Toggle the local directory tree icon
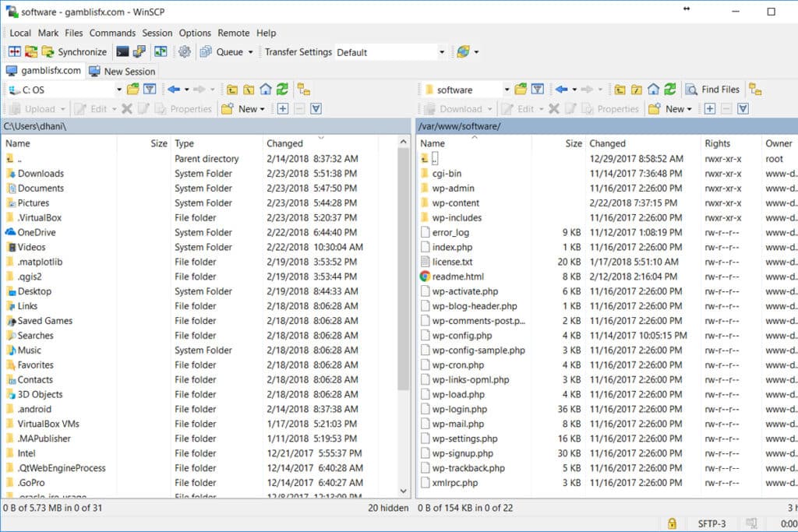The height and width of the screenshot is (532, 798). click(x=304, y=90)
